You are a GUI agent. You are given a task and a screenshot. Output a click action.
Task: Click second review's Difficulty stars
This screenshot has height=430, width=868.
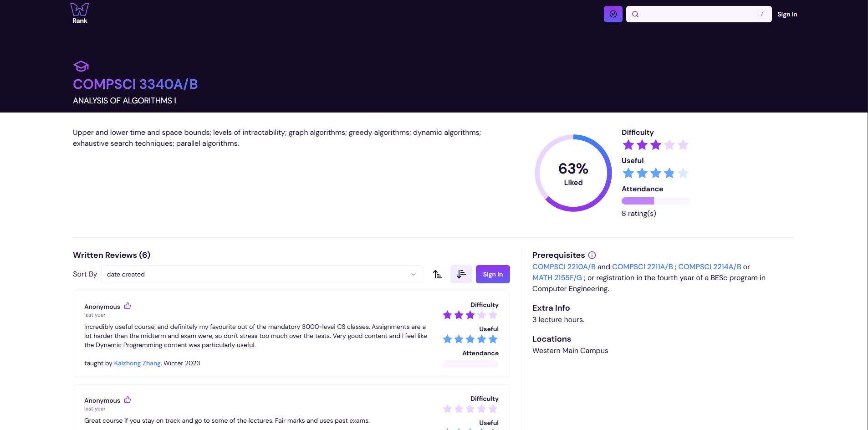pyautogui.click(x=470, y=409)
